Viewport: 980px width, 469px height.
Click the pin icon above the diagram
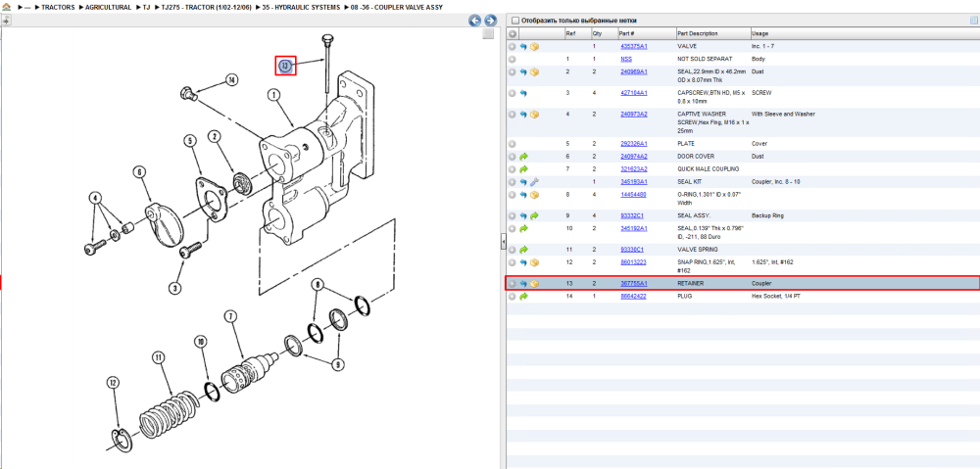(6, 20)
